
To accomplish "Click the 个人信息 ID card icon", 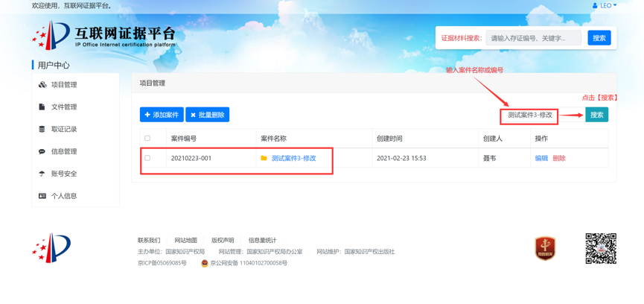I will tap(42, 196).
